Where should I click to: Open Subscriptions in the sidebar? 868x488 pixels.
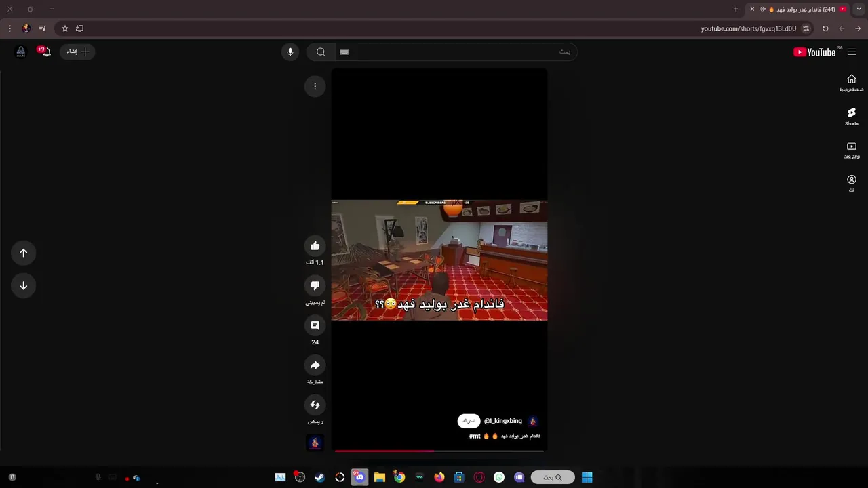tap(852, 150)
